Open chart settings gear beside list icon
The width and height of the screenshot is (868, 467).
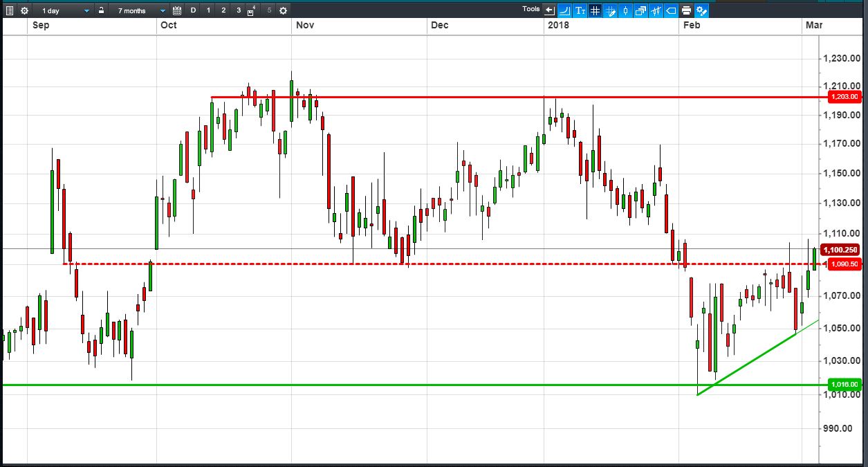pos(24,10)
